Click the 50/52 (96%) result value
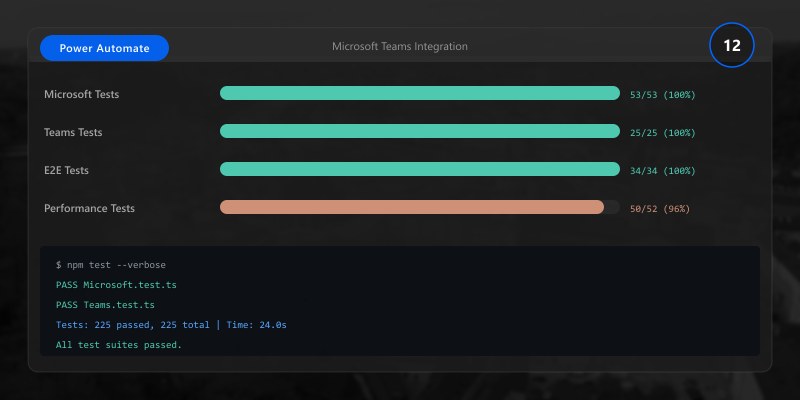The width and height of the screenshot is (800, 400). click(x=660, y=209)
